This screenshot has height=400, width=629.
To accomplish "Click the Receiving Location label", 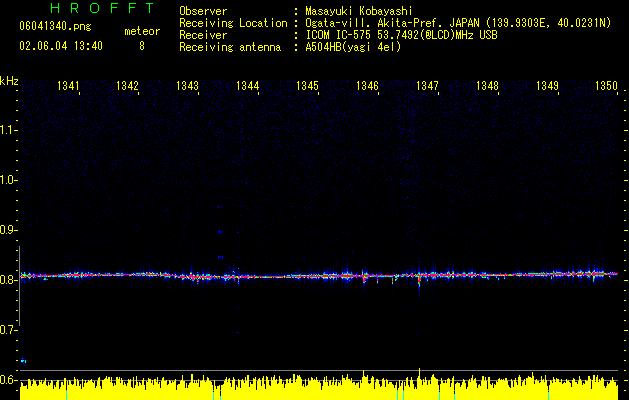I will point(233,23).
